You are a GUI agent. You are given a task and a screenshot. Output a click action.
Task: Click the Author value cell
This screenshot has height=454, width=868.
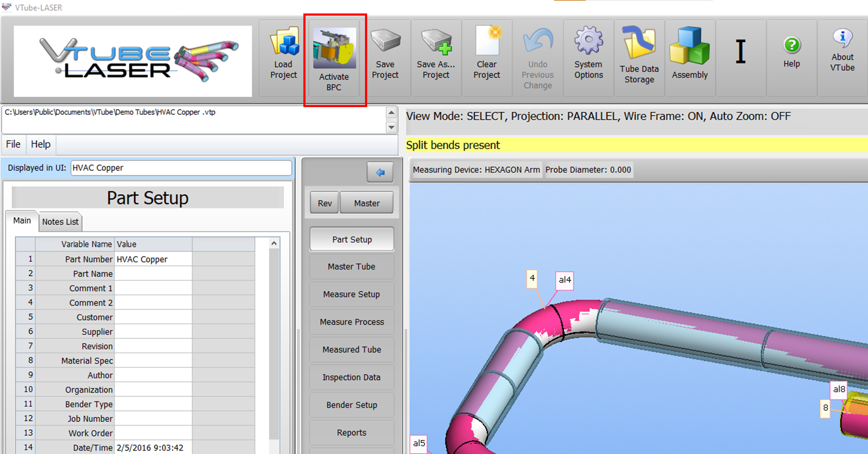(153, 375)
